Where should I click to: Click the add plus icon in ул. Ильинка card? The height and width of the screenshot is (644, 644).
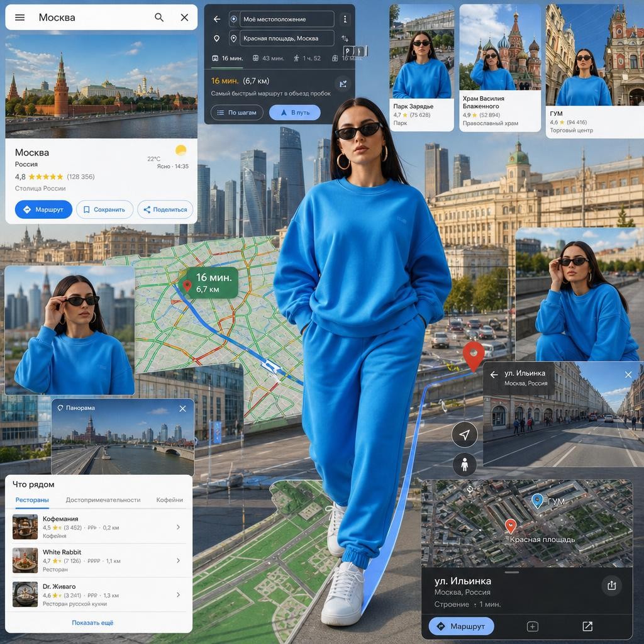pos(532,626)
